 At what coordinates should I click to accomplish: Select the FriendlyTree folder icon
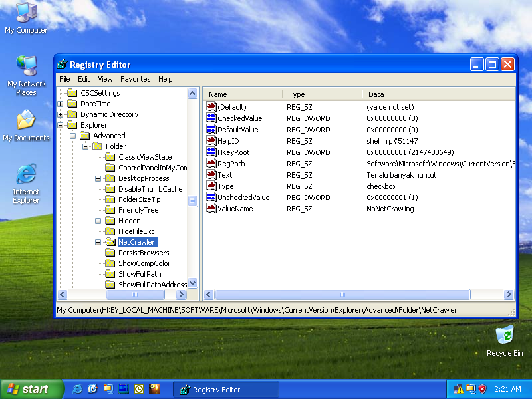point(110,210)
